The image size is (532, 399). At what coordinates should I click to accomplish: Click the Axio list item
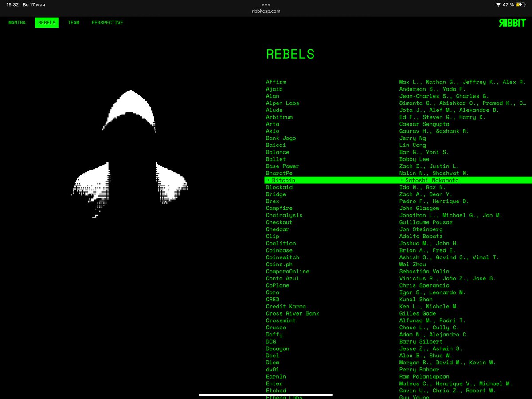click(273, 131)
